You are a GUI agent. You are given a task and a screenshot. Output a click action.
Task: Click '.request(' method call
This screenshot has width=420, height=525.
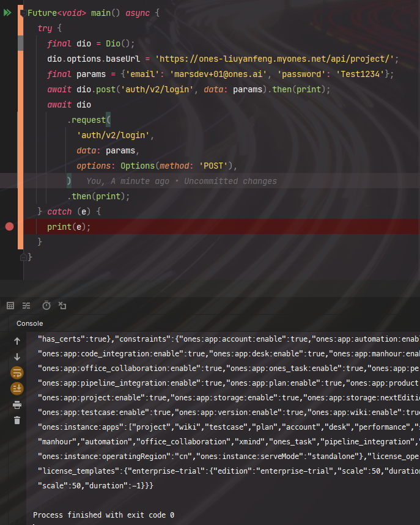[89, 120]
